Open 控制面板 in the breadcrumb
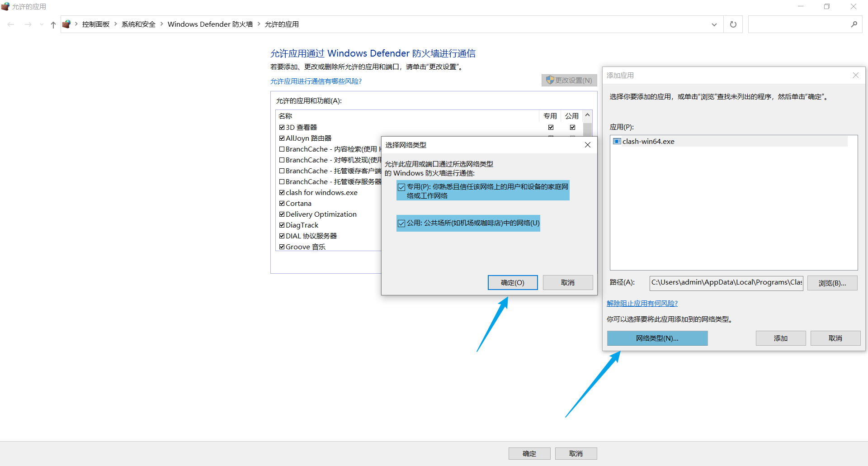Screen dimensions: 868x466 click(96, 24)
